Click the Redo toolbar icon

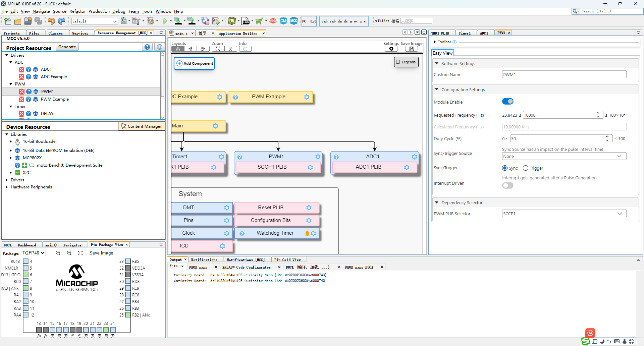[x=61, y=21]
